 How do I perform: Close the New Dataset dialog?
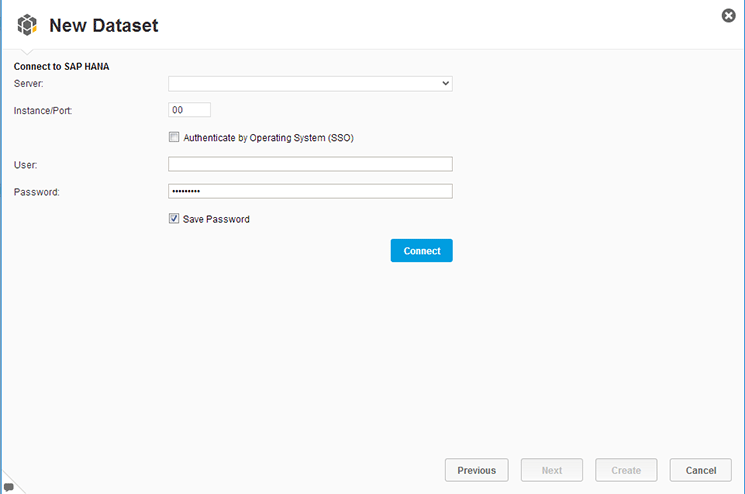pyautogui.click(x=729, y=15)
